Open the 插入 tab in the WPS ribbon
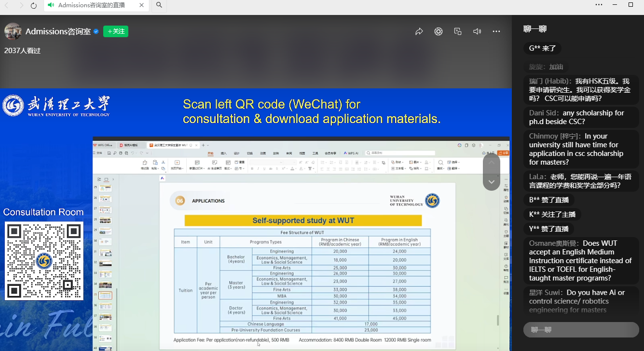 point(223,153)
